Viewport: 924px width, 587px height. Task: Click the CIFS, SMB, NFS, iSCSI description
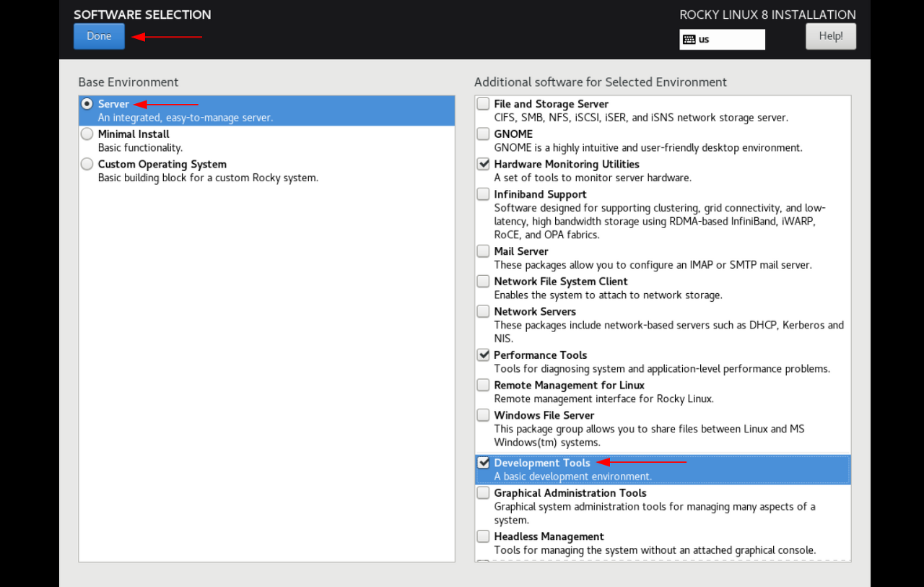(x=641, y=118)
